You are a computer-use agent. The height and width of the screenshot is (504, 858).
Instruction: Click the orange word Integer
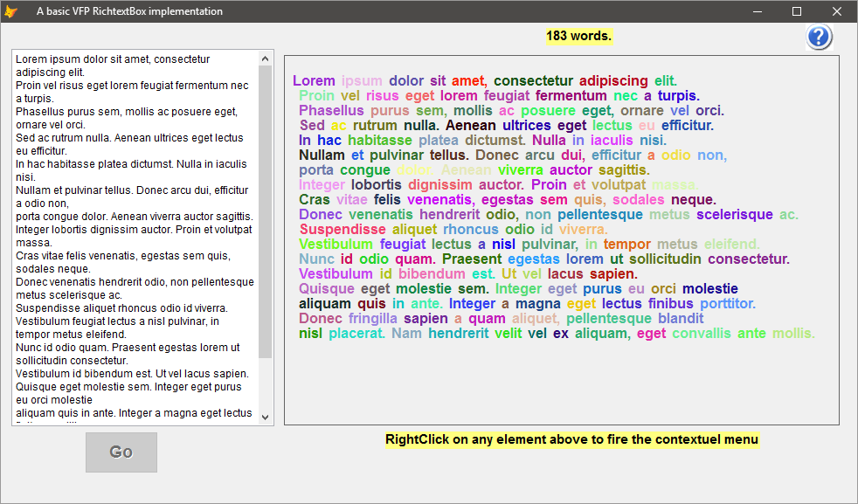click(322, 184)
